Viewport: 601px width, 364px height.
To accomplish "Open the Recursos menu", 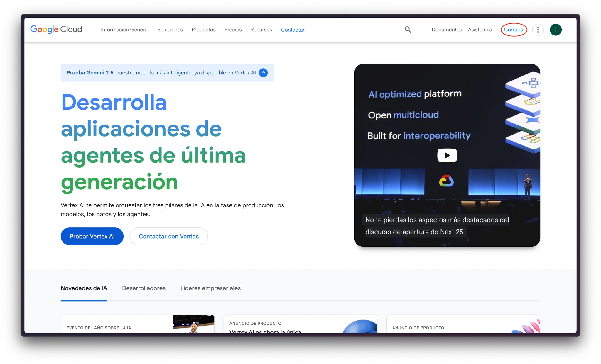I will point(261,30).
